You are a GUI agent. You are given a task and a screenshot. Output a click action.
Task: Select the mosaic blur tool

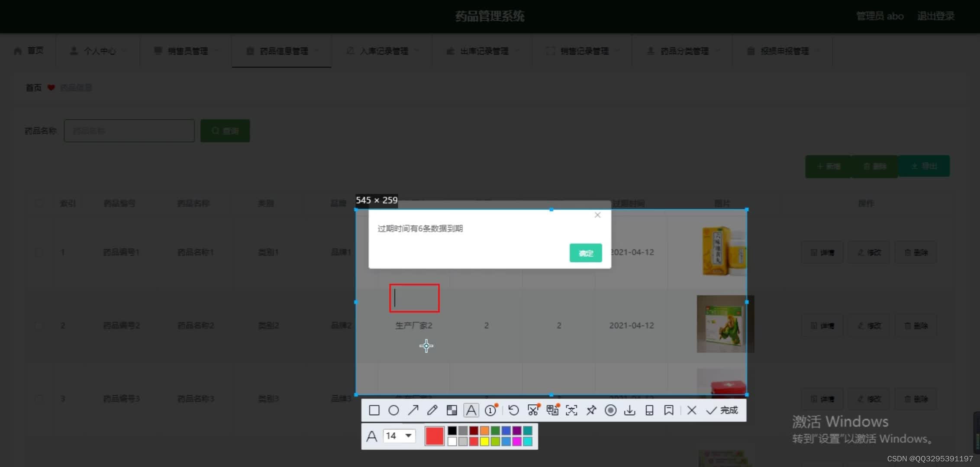point(451,410)
